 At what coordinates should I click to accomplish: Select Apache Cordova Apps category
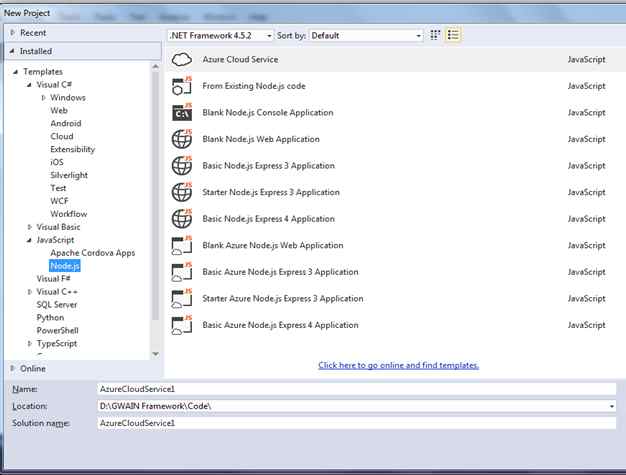pyautogui.click(x=93, y=253)
